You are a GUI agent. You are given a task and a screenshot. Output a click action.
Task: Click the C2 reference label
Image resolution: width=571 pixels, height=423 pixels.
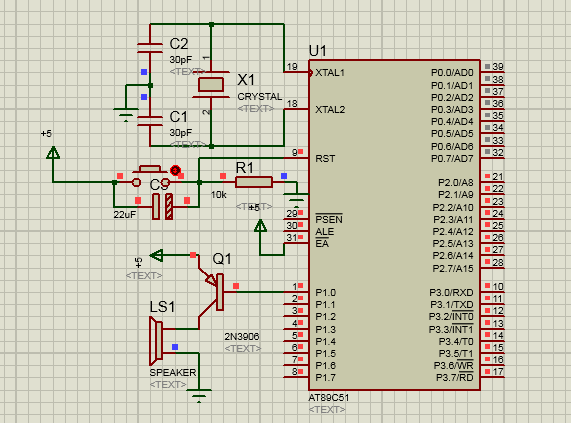tap(179, 44)
